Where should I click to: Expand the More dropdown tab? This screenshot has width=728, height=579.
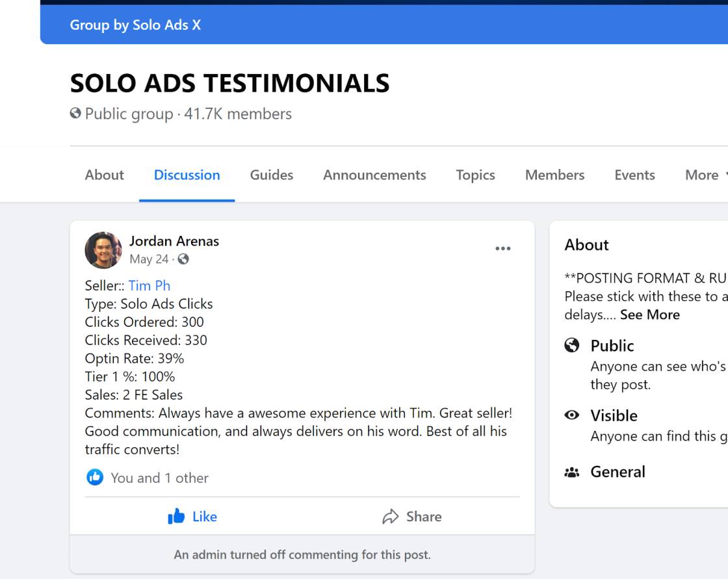coord(706,175)
